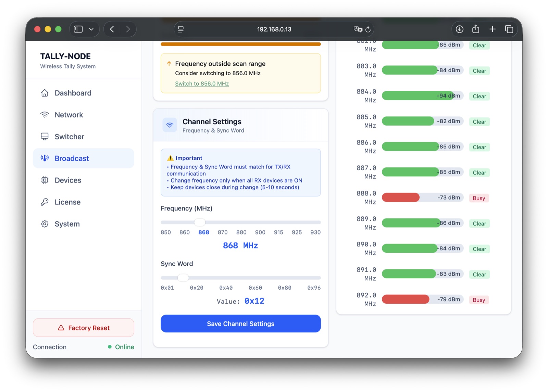The image size is (548, 392).
Task: Click the 0x40 sync word tick label
Action: [x=226, y=288]
